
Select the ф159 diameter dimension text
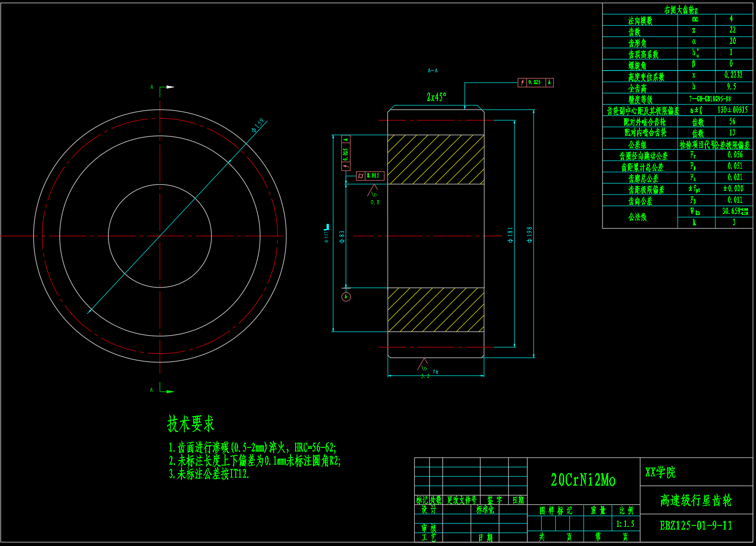[x=258, y=125]
